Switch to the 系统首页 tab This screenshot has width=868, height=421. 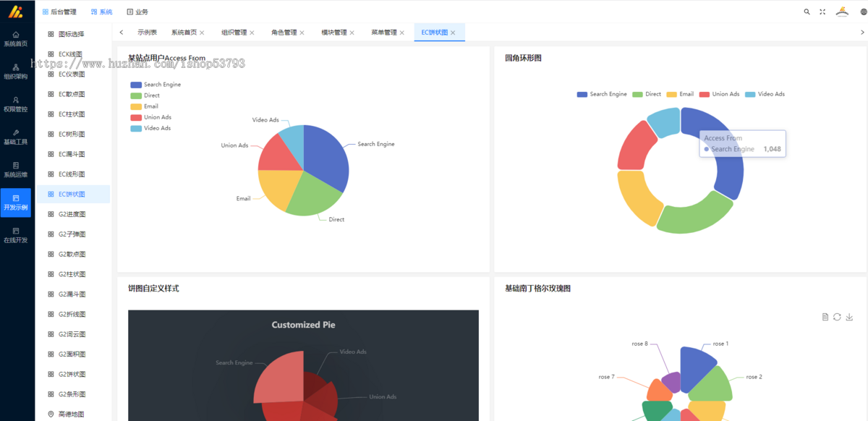(x=184, y=33)
